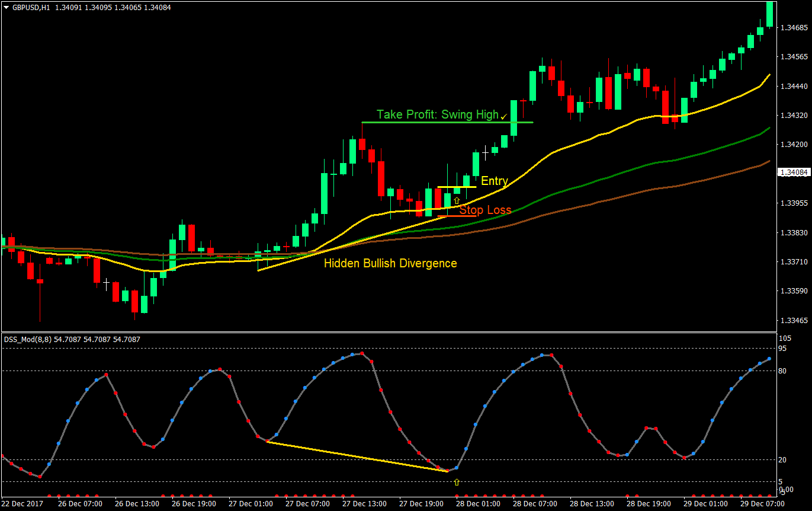Select the '27 Dec 01:00' time axis label
This screenshot has height=511, width=812.
click(251, 504)
